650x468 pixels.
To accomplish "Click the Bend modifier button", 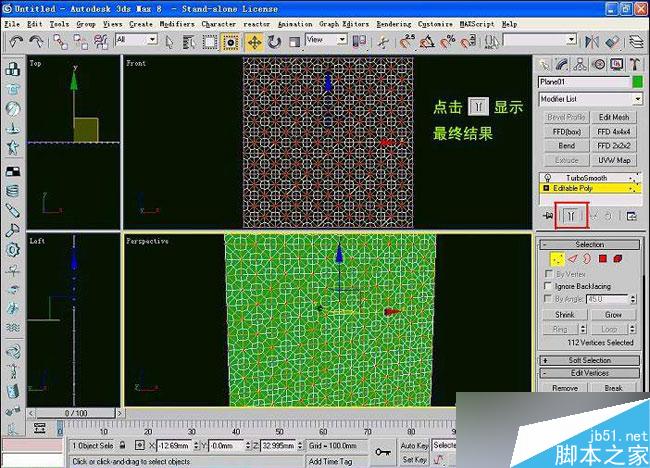I will pos(567,146).
